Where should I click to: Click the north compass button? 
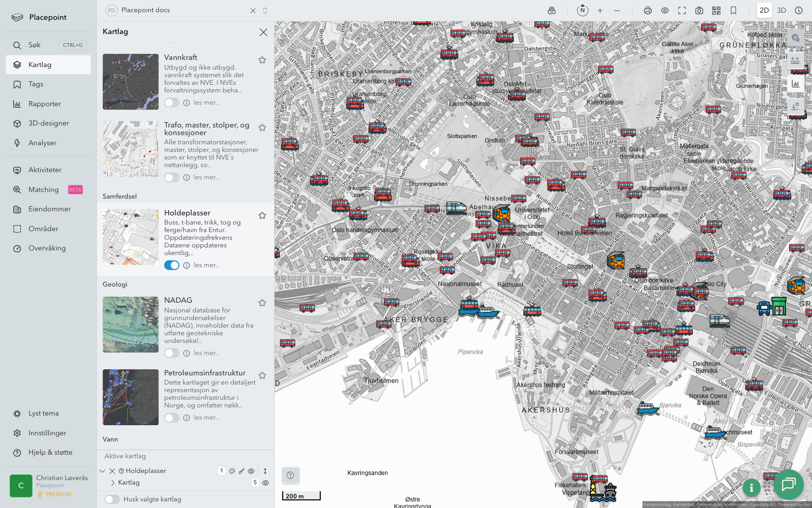click(583, 10)
